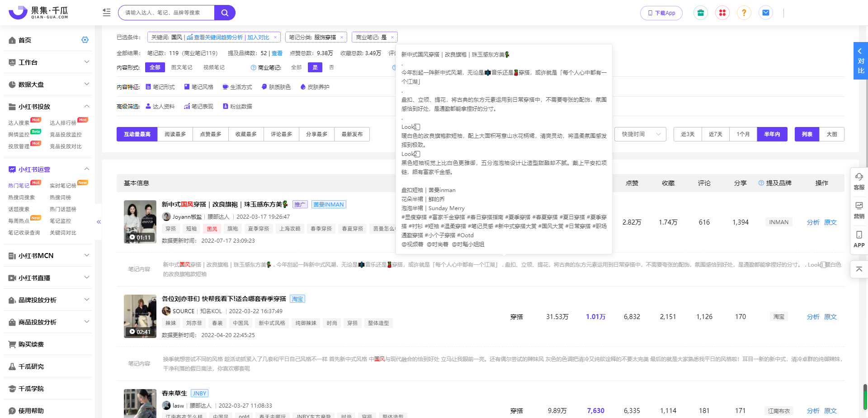The width and height of the screenshot is (868, 418).
Task: Select the 1个月 time range
Action: tap(743, 134)
